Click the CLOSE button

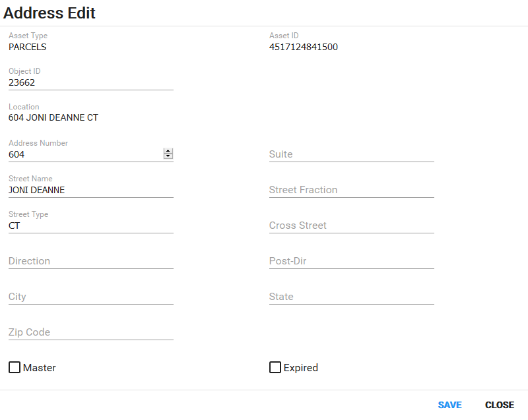(499, 405)
